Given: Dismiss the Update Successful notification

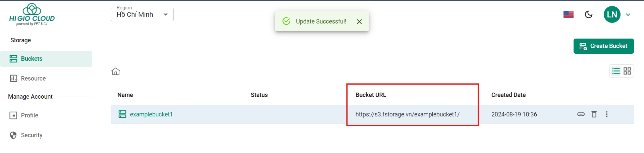Looking at the screenshot, I should pos(359,21).
